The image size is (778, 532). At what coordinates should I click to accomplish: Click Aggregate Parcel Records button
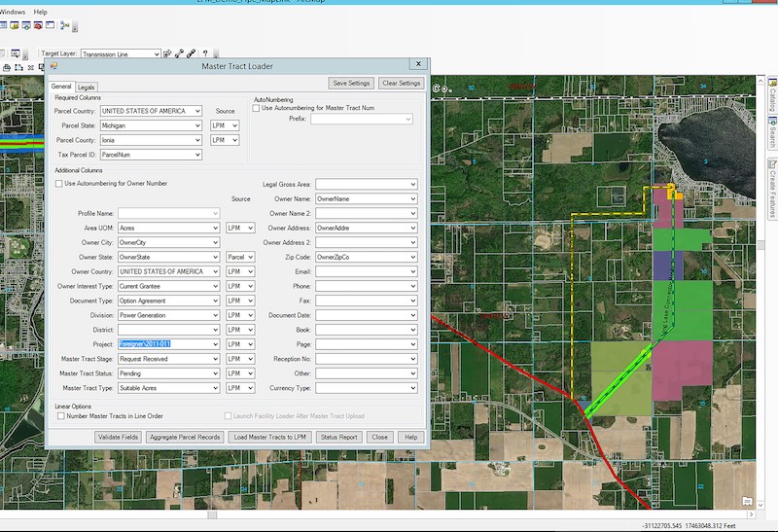(x=185, y=437)
